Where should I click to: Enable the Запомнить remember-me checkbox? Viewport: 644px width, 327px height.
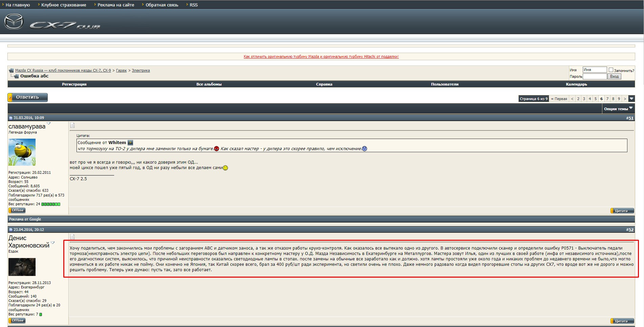click(x=611, y=70)
